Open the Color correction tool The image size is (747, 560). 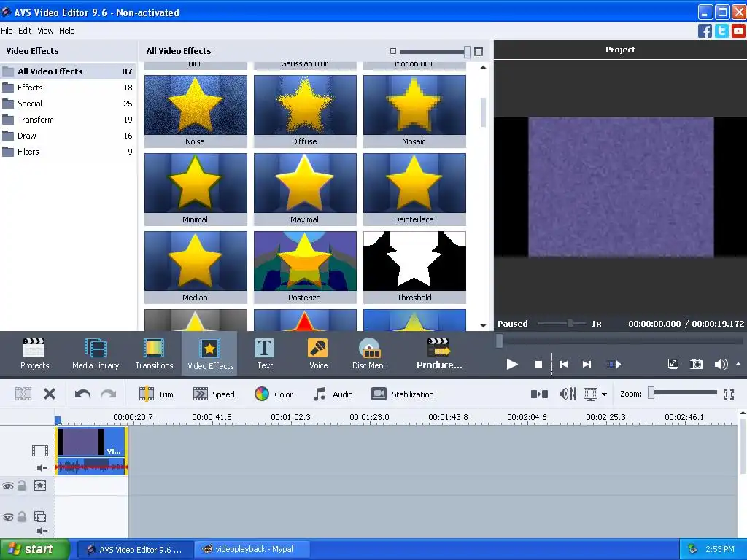tap(274, 394)
